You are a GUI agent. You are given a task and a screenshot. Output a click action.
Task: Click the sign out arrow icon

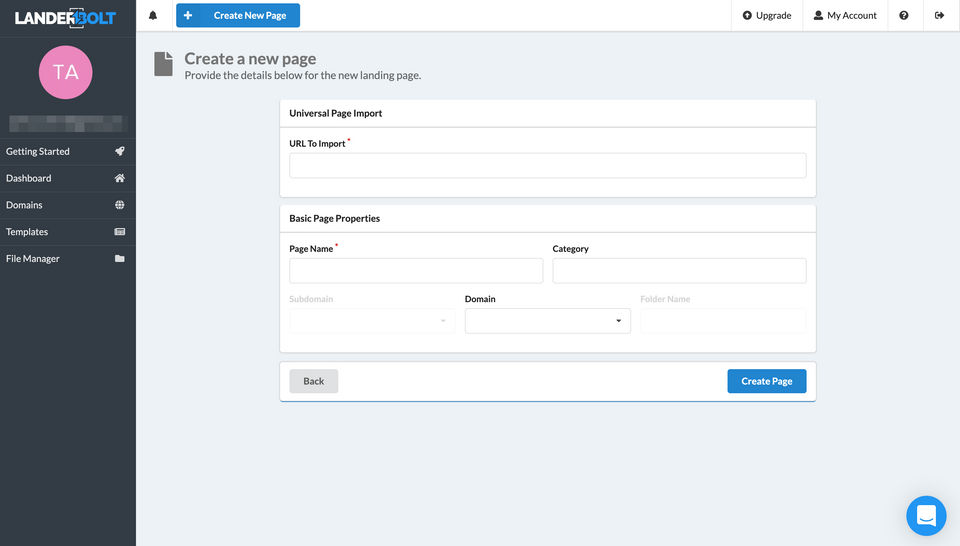(939, 16)
